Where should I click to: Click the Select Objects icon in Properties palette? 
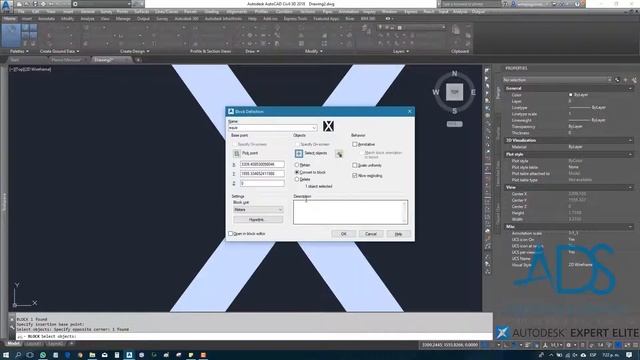(x=625, y=80)
